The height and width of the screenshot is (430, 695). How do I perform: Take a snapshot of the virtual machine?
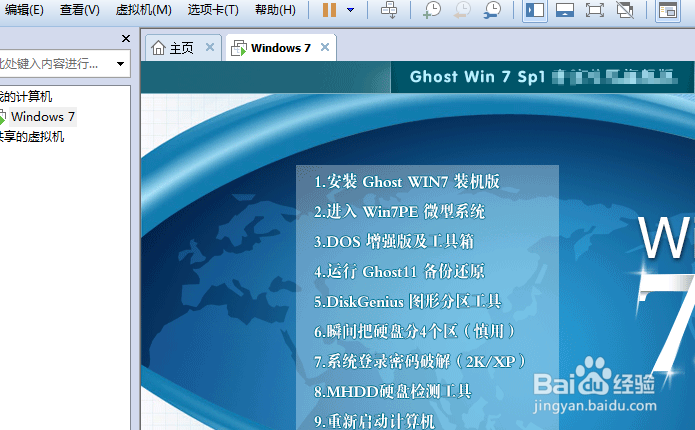coord(432,10)
